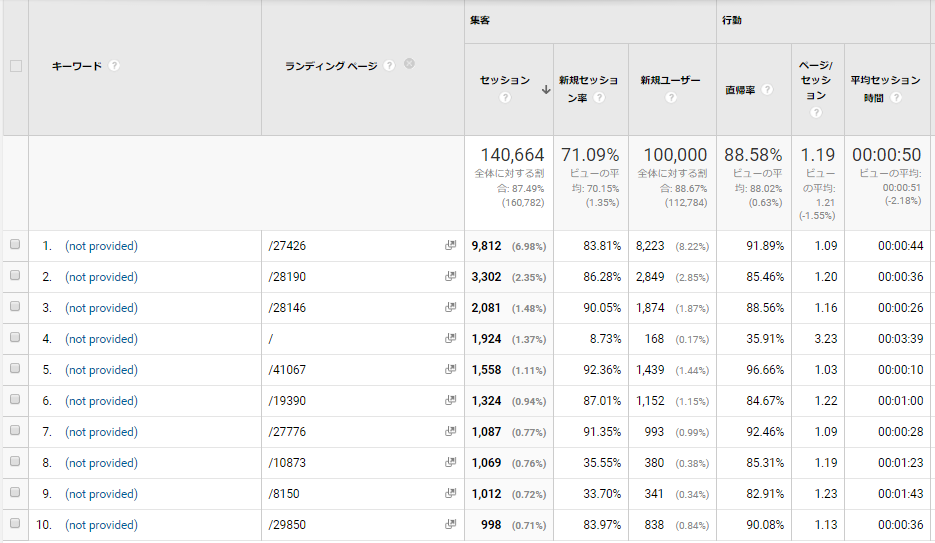Click the キーワード column header

[x=77, y=66]
